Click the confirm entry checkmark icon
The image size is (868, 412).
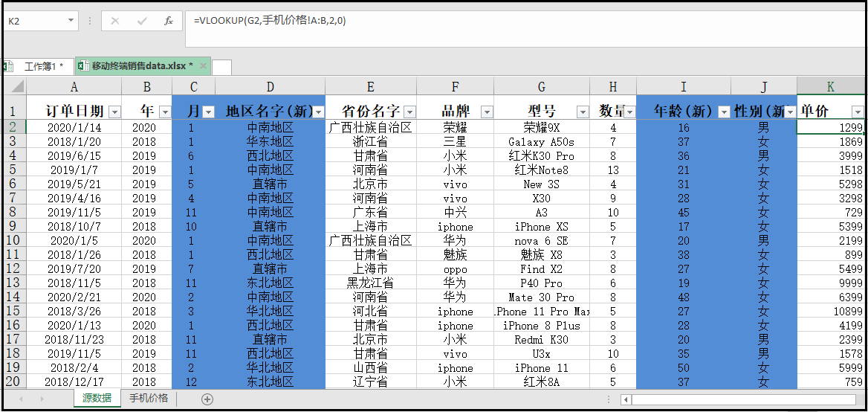(142, 21)
